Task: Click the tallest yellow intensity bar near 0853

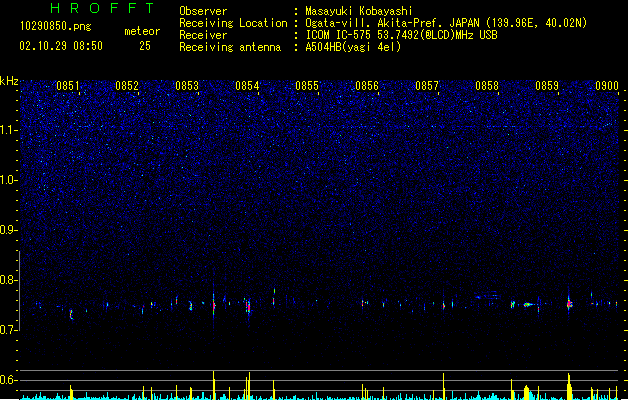Action: click(214, 385)
